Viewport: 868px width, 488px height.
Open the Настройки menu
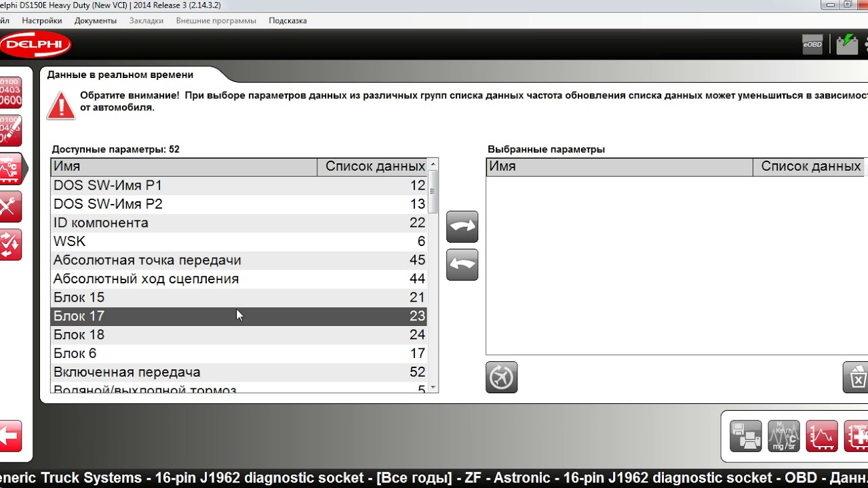tap(42, 20)
